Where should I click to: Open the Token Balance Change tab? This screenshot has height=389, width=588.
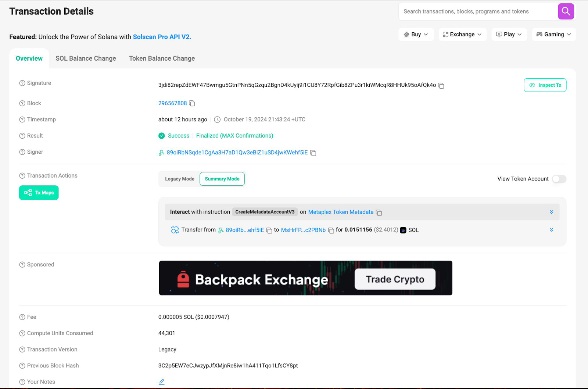(162, 58)
